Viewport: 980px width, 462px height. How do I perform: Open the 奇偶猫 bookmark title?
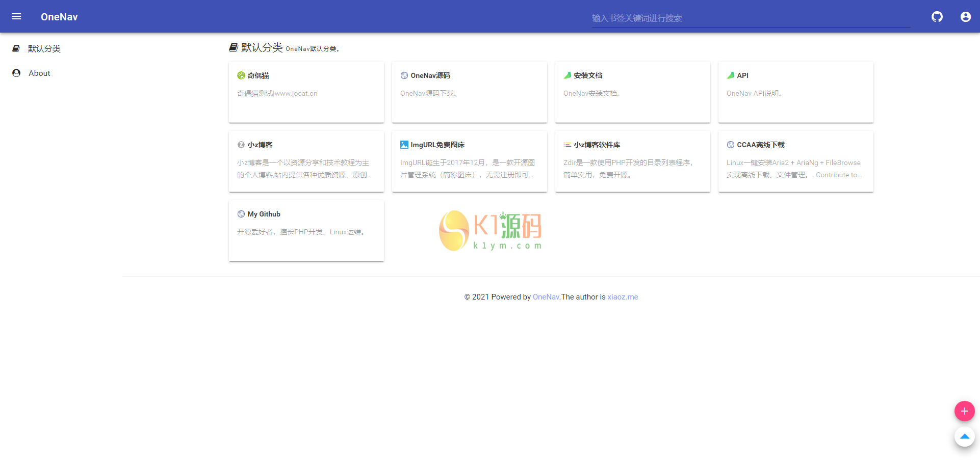[259, 75]
